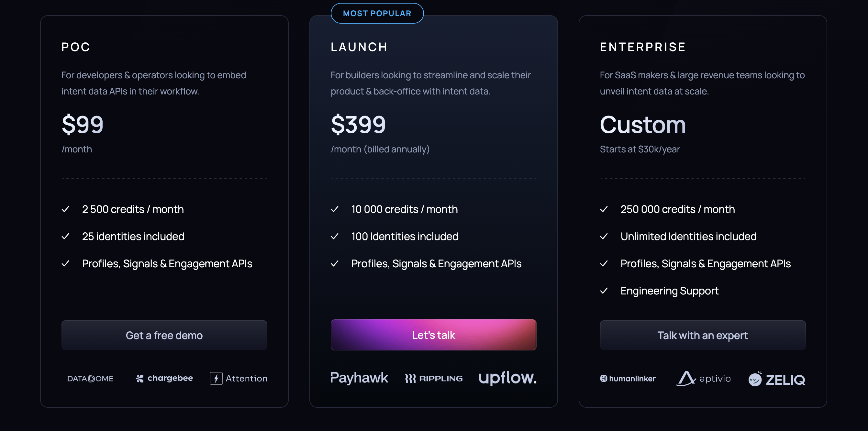Click checkmark next to Engineering Support
This screenshot has height=431, width=868.
pyautogui.click(x=604, y=291)
